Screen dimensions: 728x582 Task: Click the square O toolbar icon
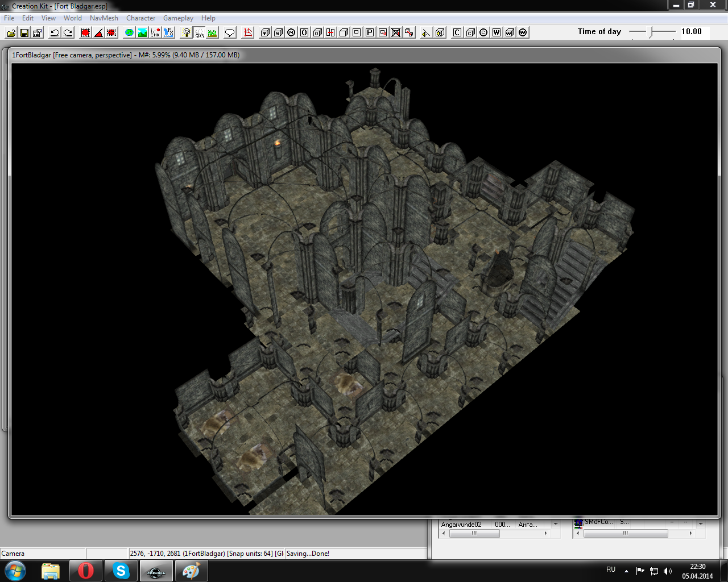tap(304, 32)
